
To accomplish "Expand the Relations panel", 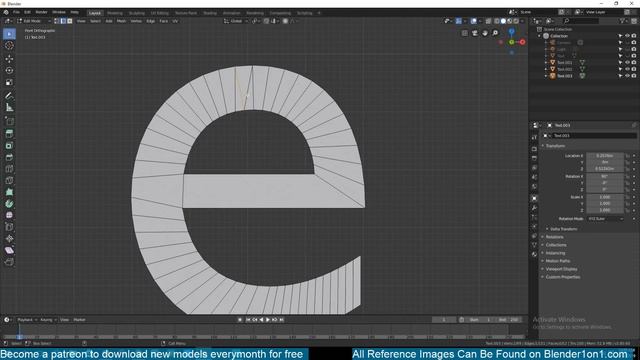I will [x=554, y=237].
